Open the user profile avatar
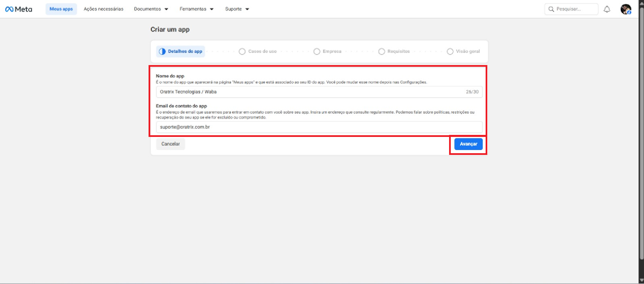The height and width of the screenshot is (284, 644). pyautogui.click(x=625, y=9)
